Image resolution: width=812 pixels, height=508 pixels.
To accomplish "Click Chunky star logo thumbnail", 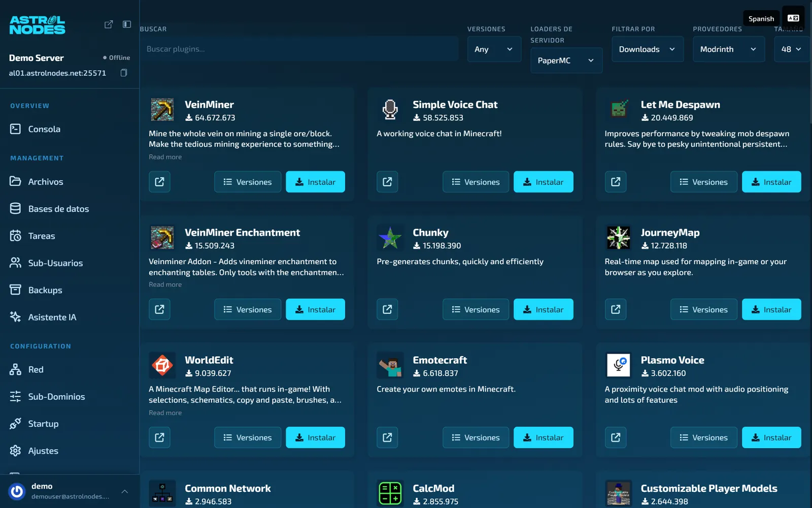I will (390, 238).
